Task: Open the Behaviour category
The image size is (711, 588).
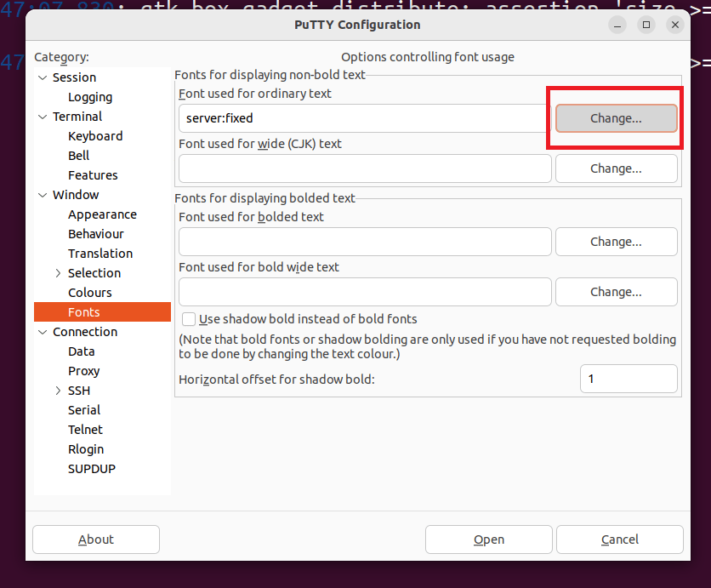Action: pyautogui.click(x=96, y=234)
